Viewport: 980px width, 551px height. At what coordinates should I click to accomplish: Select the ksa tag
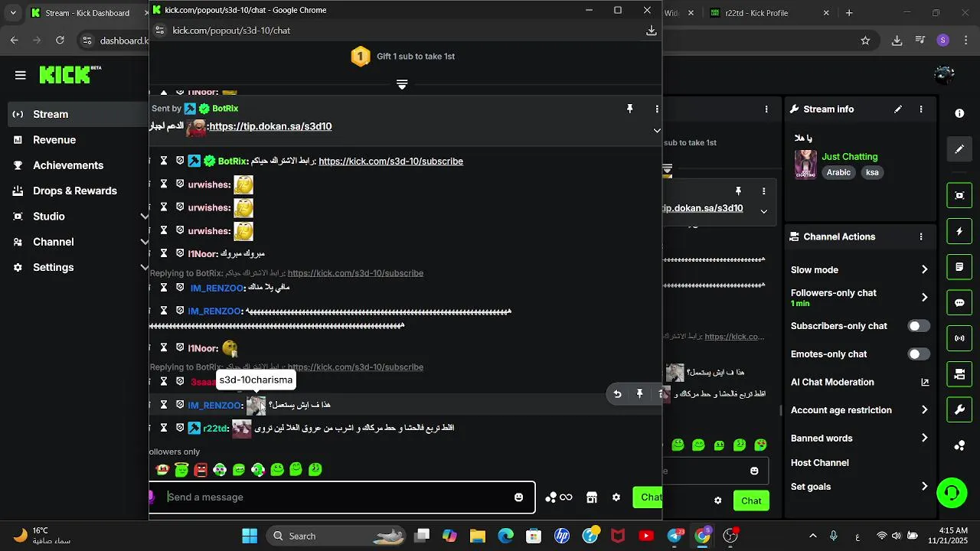tap(872, 173)
